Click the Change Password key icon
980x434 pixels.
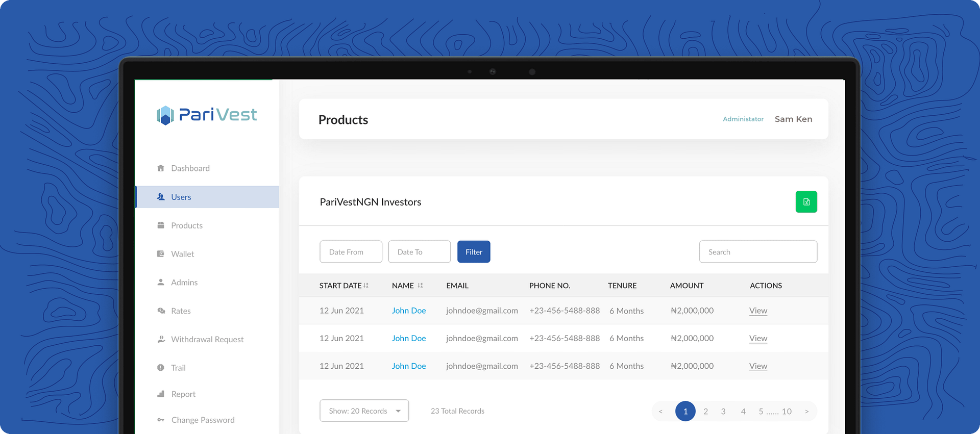(x=161, y=420)
